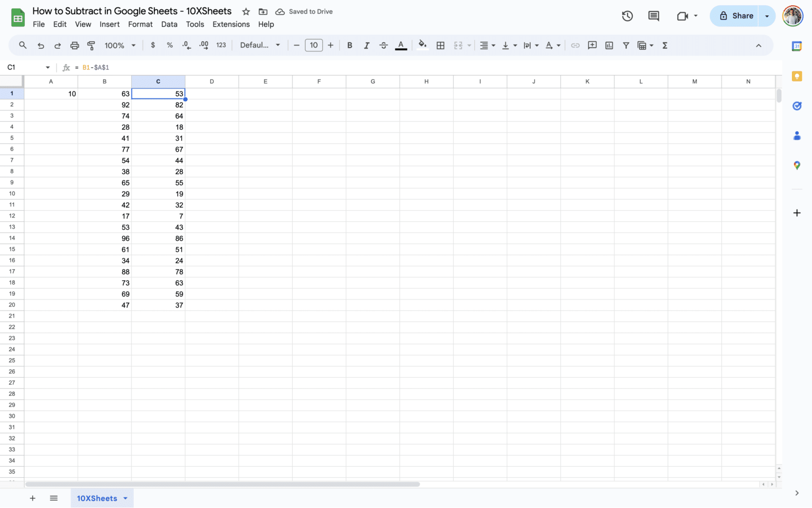
Task: Toggle bold formatting
Action: [349, 45]
